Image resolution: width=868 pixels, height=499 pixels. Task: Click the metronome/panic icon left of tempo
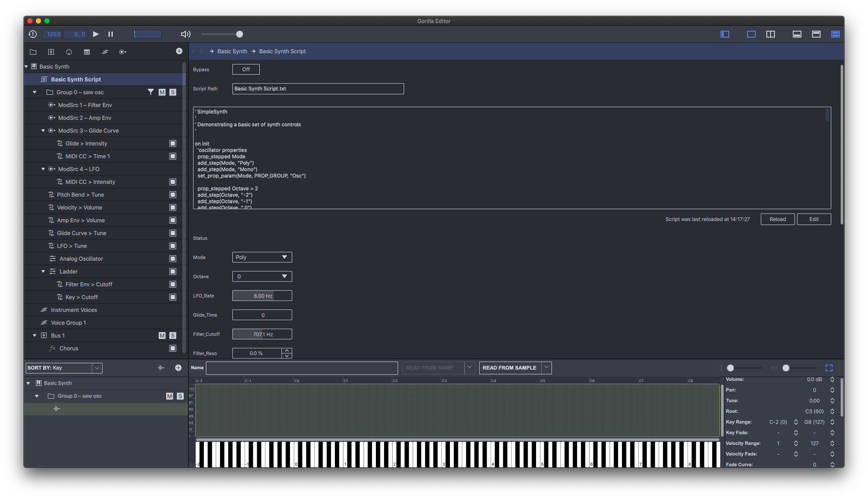pyautogui.click(x=33, y=34)
